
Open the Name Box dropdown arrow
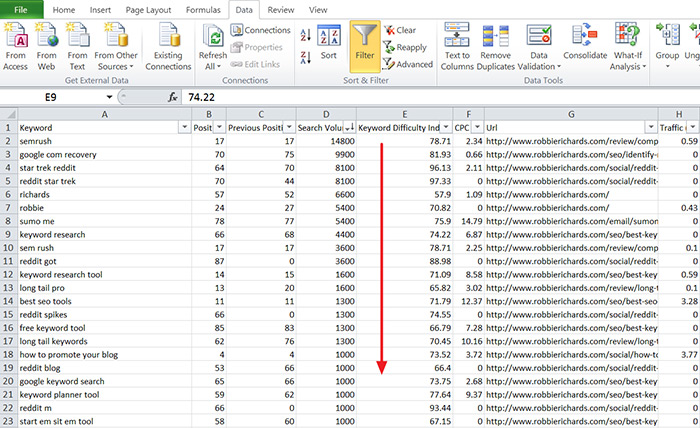coord(109,97)
